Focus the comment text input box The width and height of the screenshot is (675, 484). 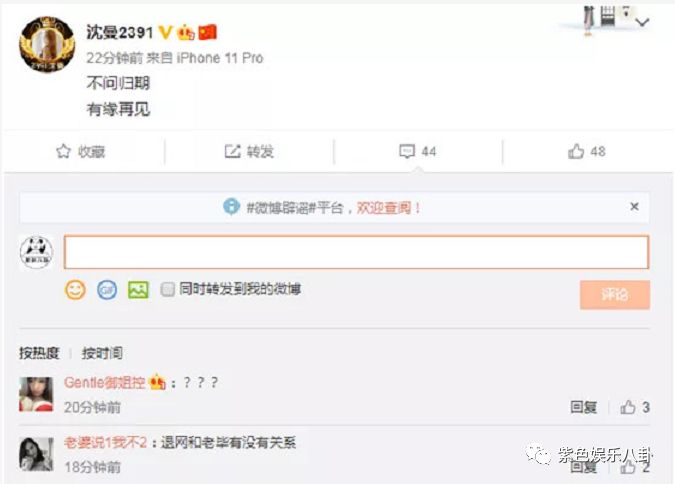356,252
